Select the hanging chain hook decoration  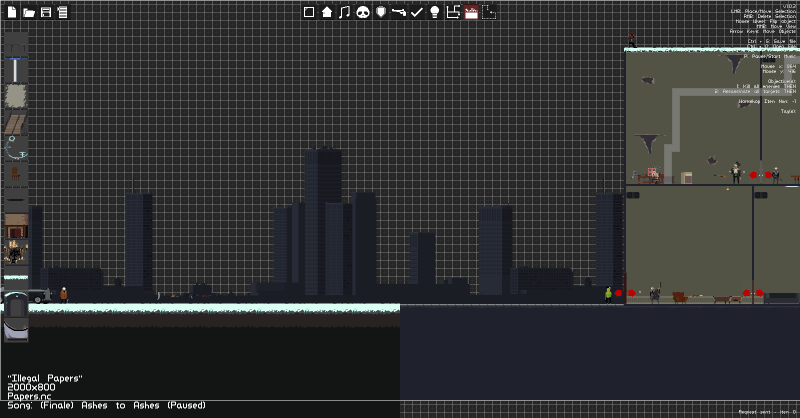[15, 149]
